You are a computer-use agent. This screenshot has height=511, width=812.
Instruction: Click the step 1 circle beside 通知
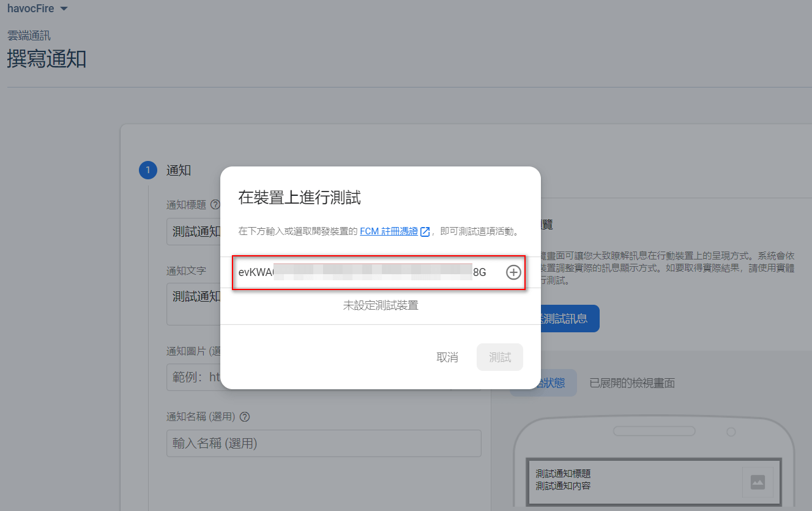pyautogui.click(x=147, y=170)
